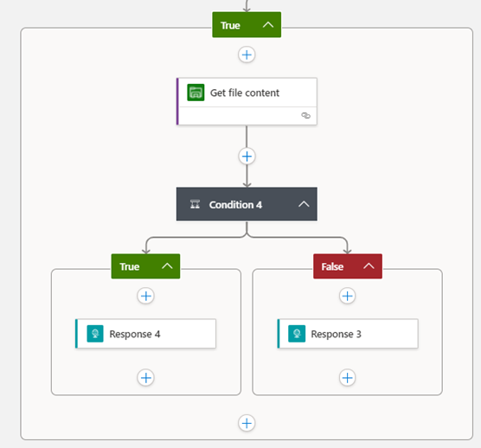
Task: Click the outer True branch header label
Action: [230, 25]
